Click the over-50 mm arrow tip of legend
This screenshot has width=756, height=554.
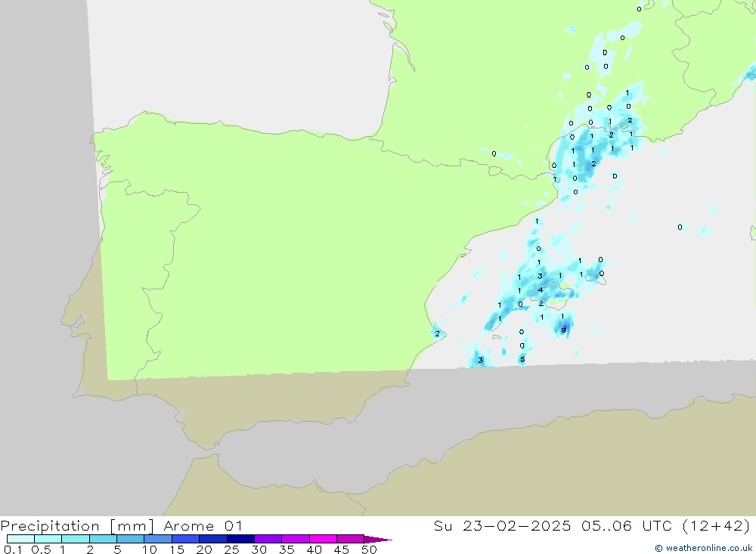(378, 540)
